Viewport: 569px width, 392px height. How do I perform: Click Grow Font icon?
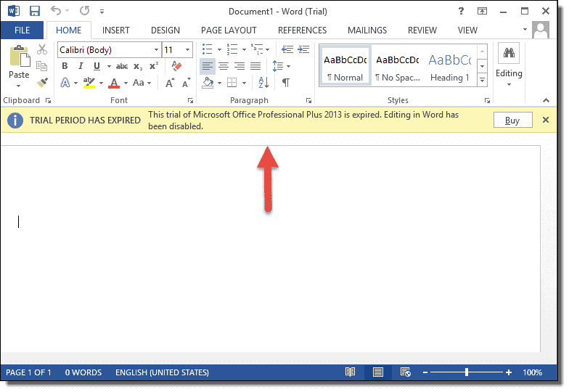(x=170, y=83)
